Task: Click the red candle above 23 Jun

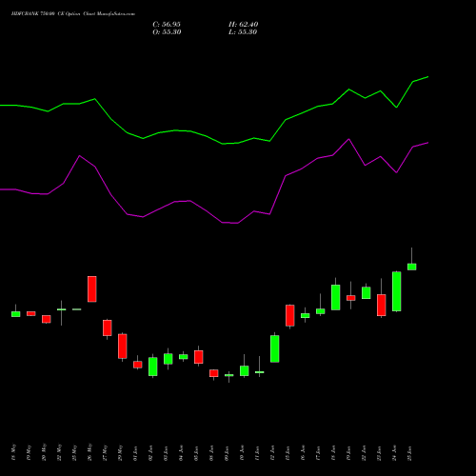Action: point(382,305)
